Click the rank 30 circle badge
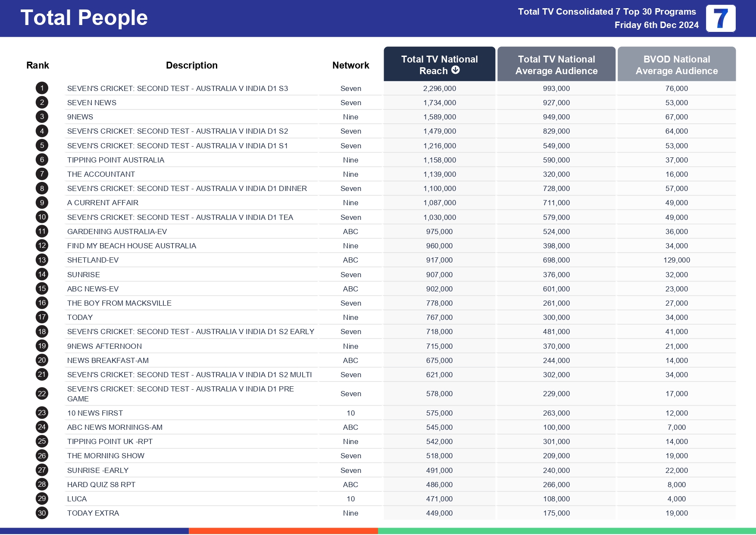This screenshot has height=535, width=756. click(42, 513)
